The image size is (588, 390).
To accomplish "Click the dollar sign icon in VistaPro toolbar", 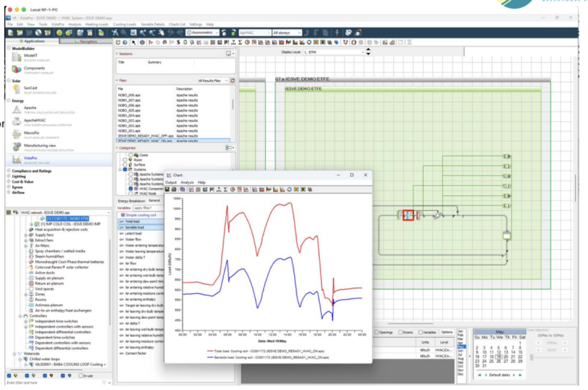I will [x=178, y=43].
